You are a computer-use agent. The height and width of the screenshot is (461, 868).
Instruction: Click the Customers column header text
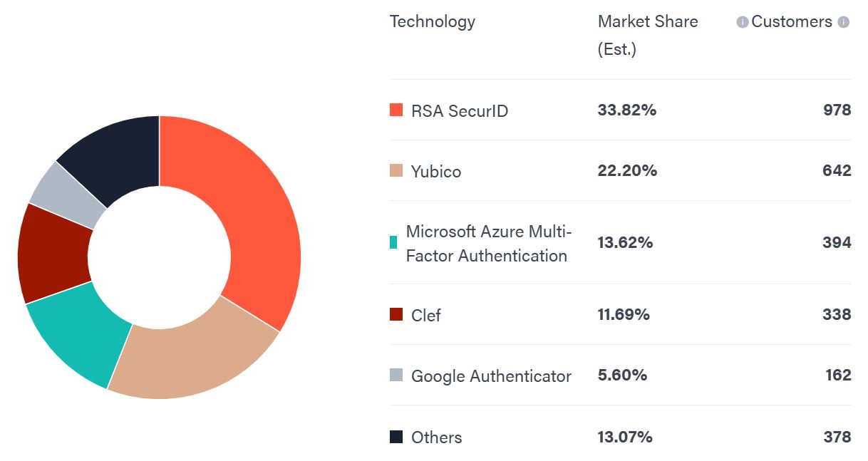coord(791,21)
